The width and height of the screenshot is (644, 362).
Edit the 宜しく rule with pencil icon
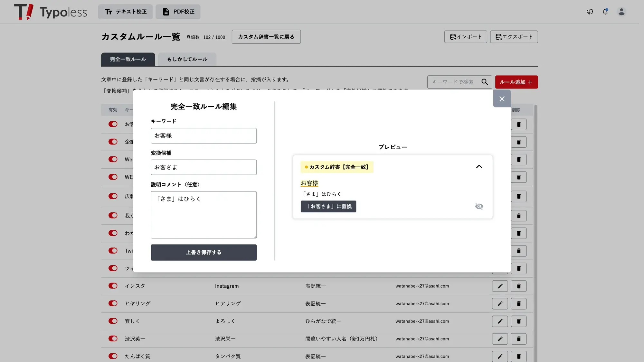[500, 321]
